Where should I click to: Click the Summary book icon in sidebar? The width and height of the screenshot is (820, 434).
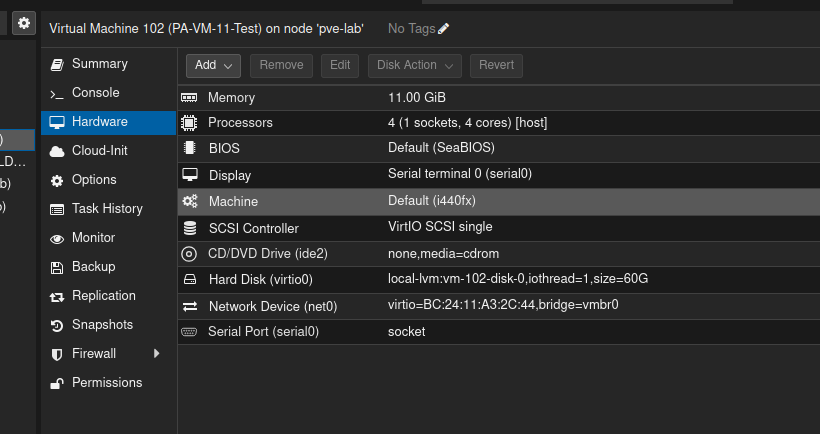click(56, 64)
